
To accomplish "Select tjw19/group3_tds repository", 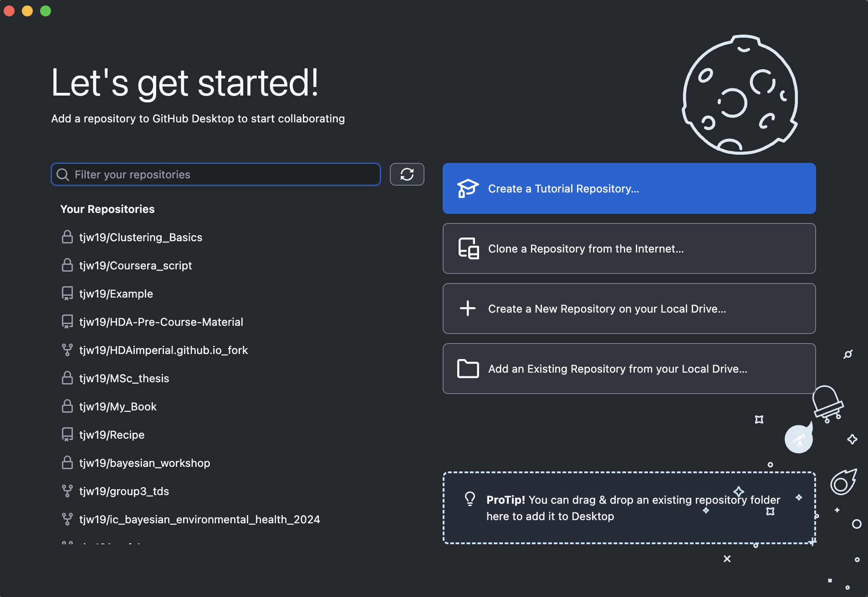I will pyautogui.click(x=238, y=491).
